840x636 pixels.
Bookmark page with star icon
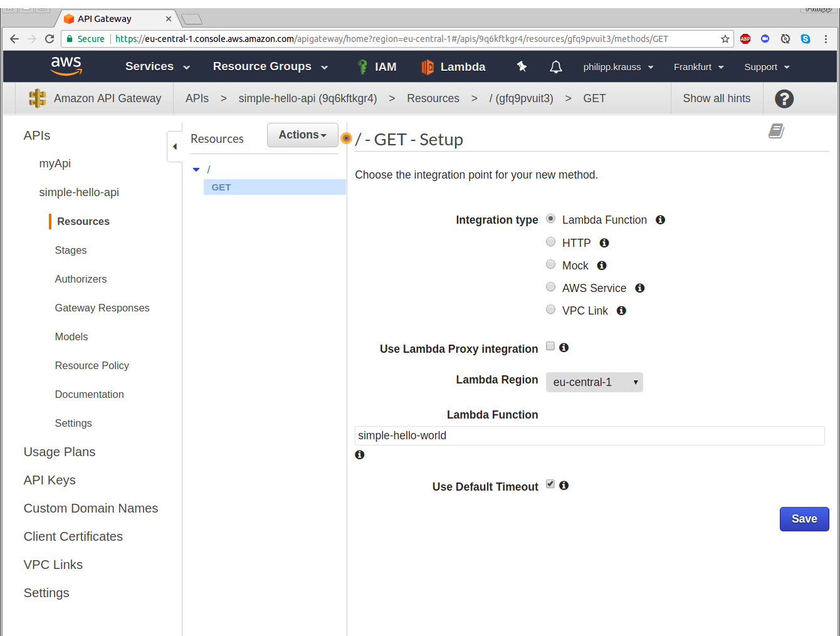[x=725, y=39]
